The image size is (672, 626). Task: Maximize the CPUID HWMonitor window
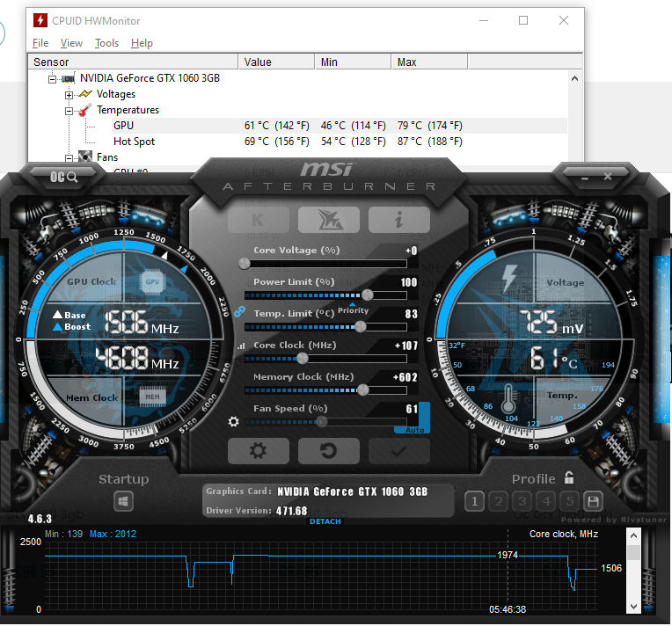(523, 20)
